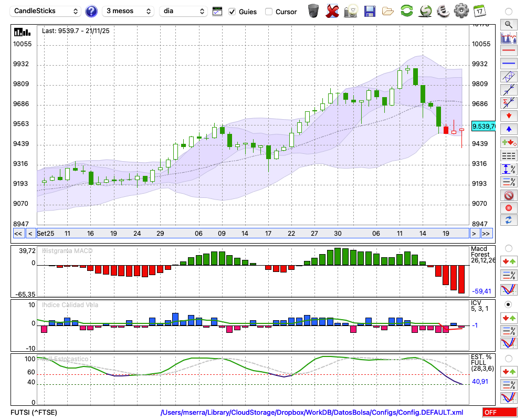Select the trend line with blue arrows tool
This screenshot has width=525, height=420.
tap(509, 89)
